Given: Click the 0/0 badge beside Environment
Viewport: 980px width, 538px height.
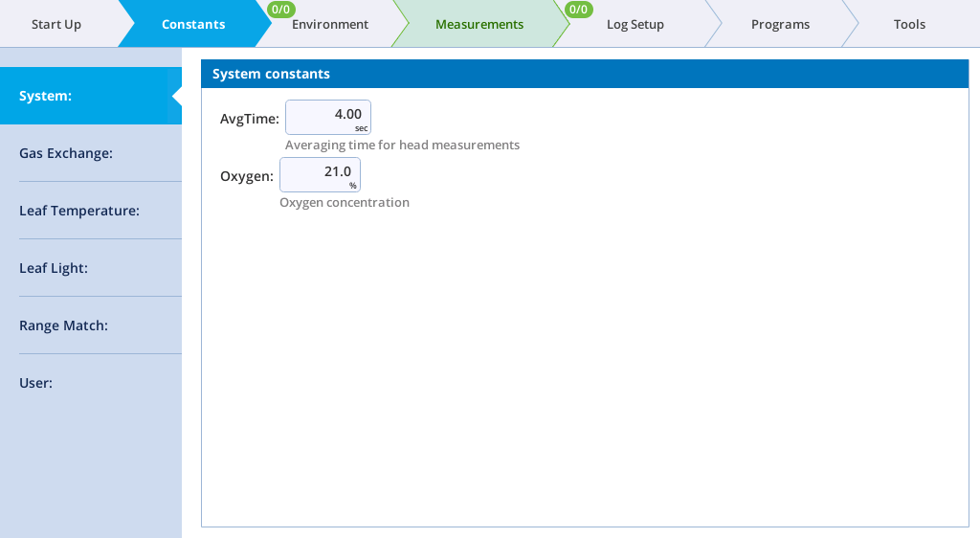Looking at the screenshot, I should pyautogui.click(x=281, y=10).
